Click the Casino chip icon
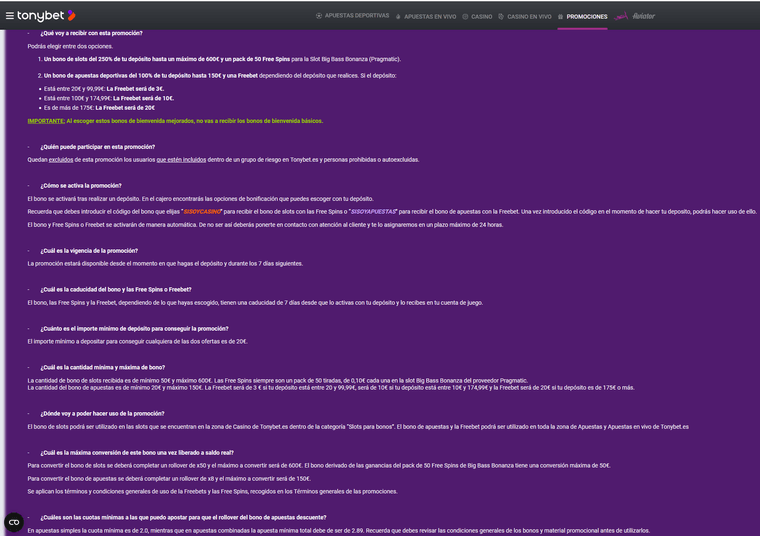The image size is (760, 536). [x=465, y=16]
